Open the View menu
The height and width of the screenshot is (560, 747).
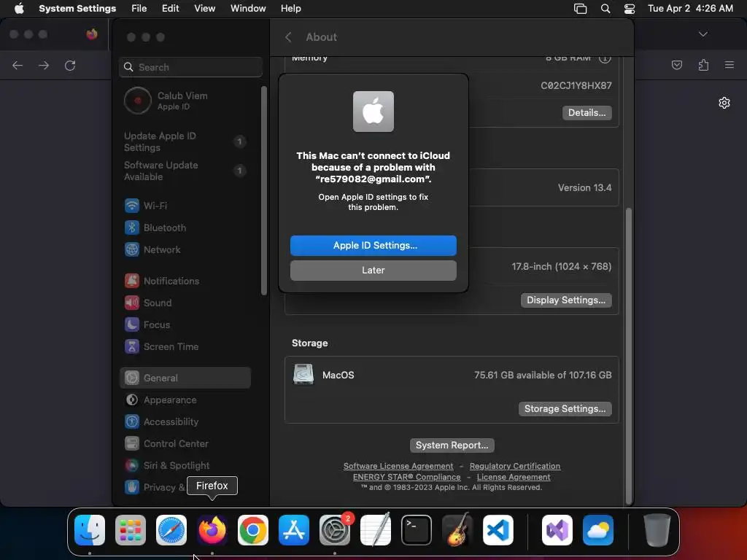pyautogui.click(x=204, y=9)
